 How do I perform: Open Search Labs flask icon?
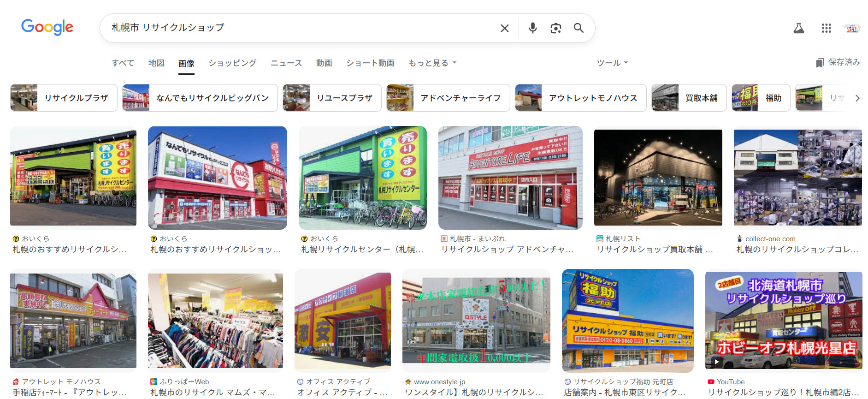pyautogui.click(x=799, y=28)
